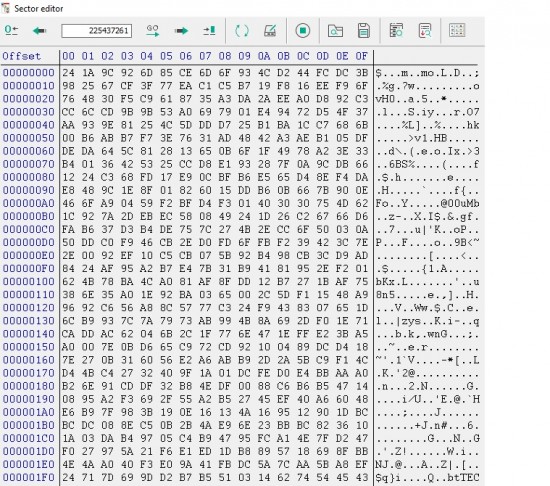
Task: Click the Sector editor window title
Action: (39, 9)
